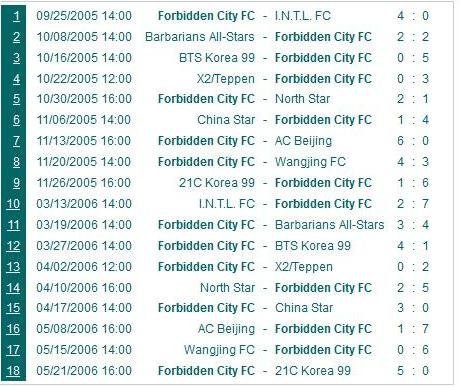Image resolution: width=460 pixels, height=387 pixels.
Task: Open match number 17 link
Action: [x=13, y=350]
